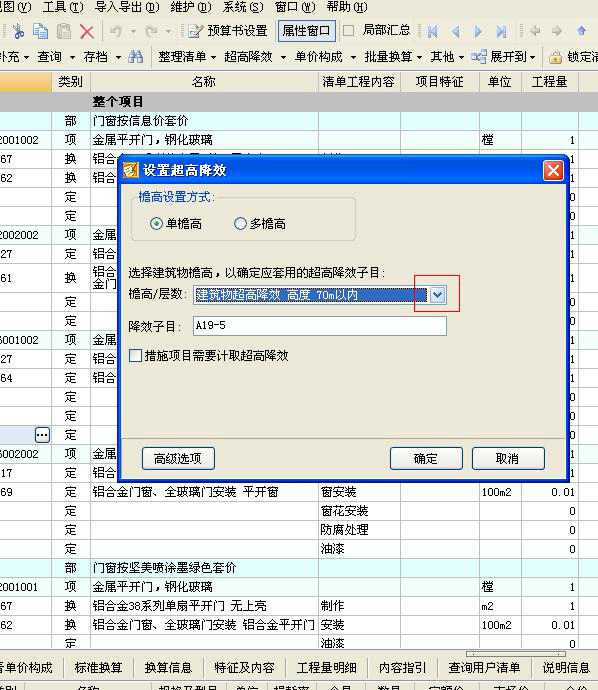Click the blue up arrow icon
The height and width of the screenshot is (690, 598).
tap(582, 31)
